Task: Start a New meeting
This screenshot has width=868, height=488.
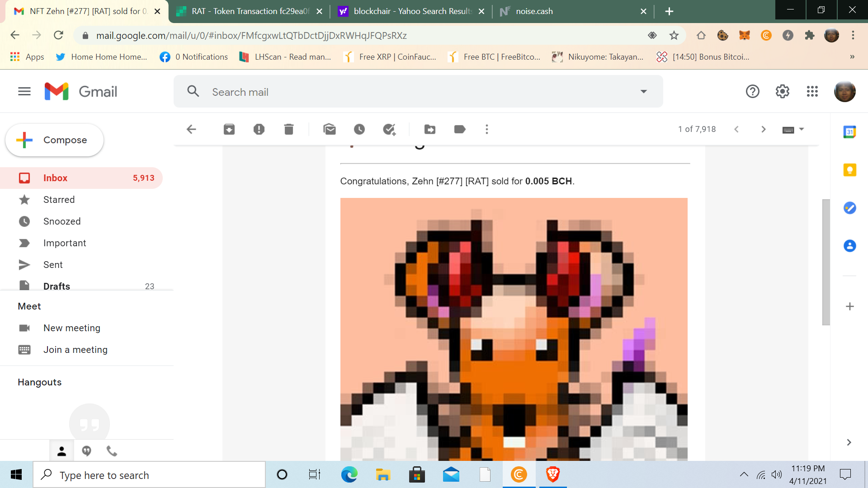Action: coord(72,328)
